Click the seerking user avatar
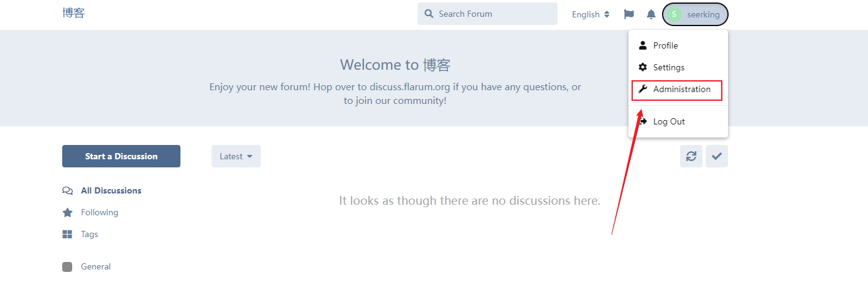The width and height of the screenshot is (868, 308). point(674,14)
